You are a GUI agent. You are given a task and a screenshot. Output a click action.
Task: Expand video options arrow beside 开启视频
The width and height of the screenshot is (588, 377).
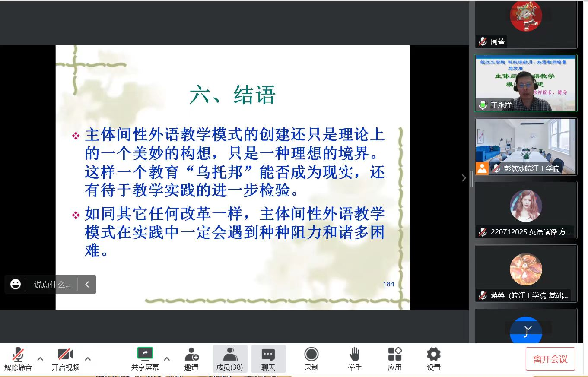click(x=88, y=358)
